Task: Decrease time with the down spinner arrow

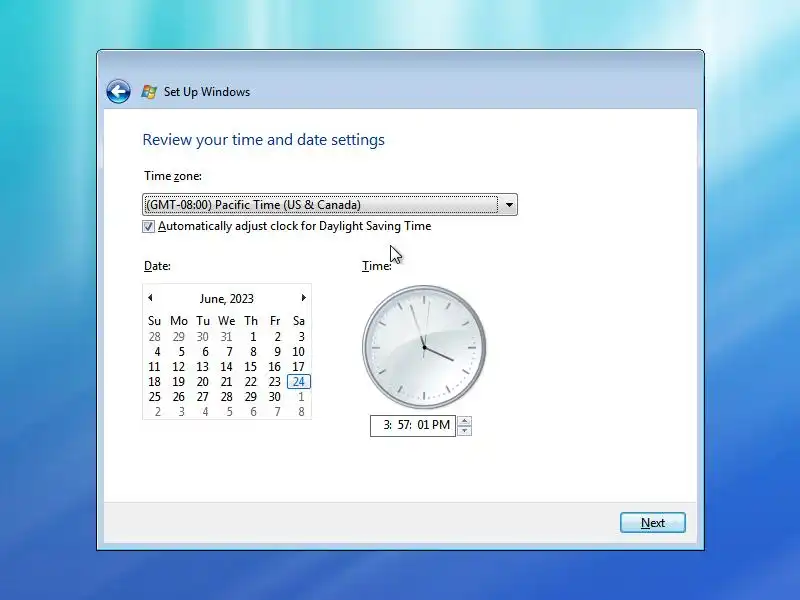Action: pos(464,431)
